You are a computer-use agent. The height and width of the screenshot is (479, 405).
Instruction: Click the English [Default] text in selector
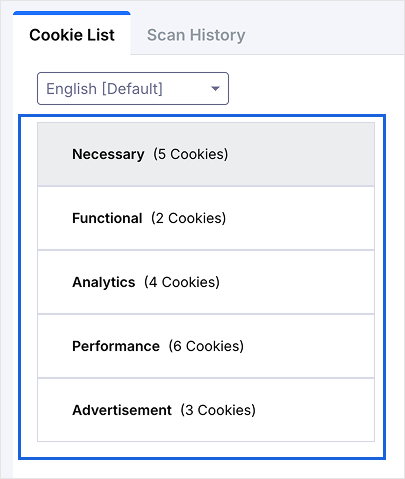tap(104, 89)
